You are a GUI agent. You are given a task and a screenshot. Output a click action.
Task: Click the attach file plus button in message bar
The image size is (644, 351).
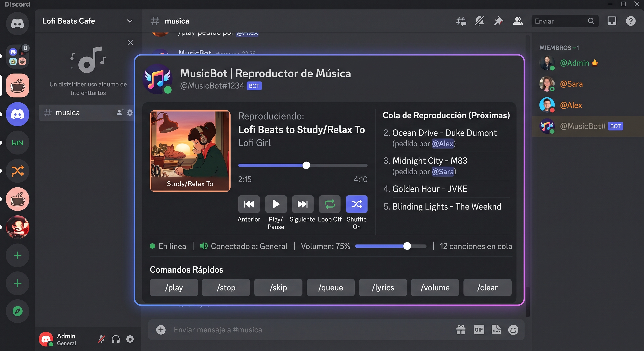click(x=161, y=330)
